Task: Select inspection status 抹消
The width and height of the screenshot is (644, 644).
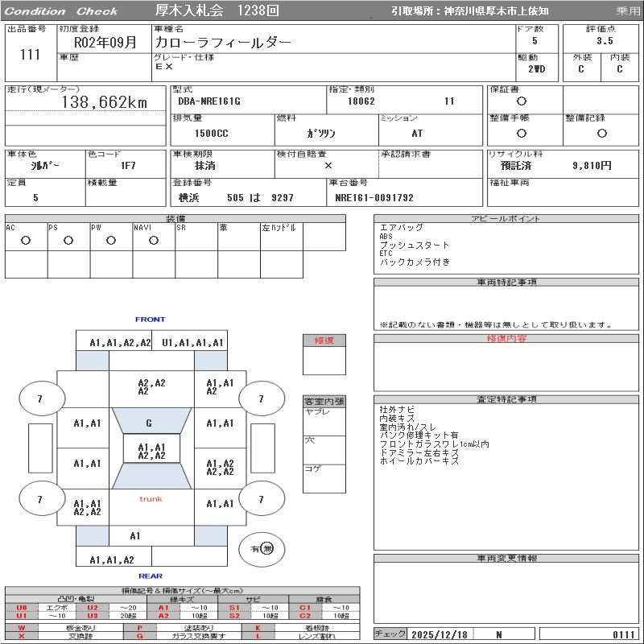Action: [204, 165]
